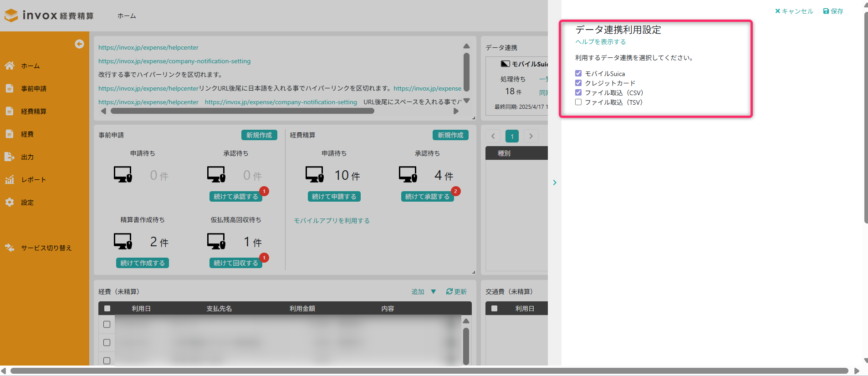This screenshot has height=376, width=868.
Task: Click the 保存 save button
Action: [x=833, y=11]
